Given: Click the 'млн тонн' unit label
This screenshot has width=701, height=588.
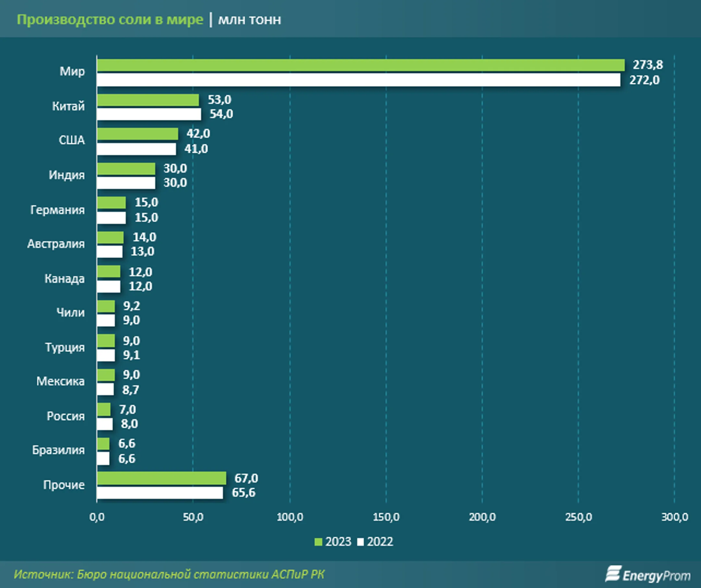Looking at the screenshot, I should [x=249, y=20].
